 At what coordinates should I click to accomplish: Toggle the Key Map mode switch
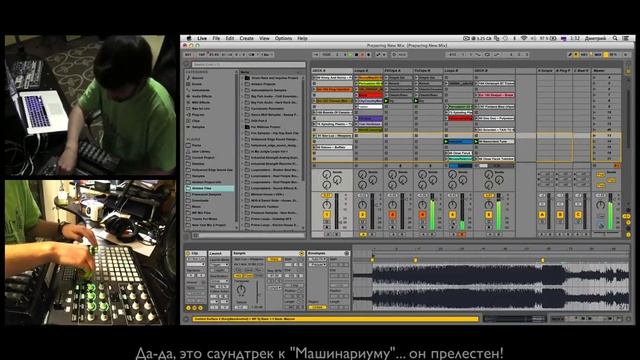click(584, 55)
